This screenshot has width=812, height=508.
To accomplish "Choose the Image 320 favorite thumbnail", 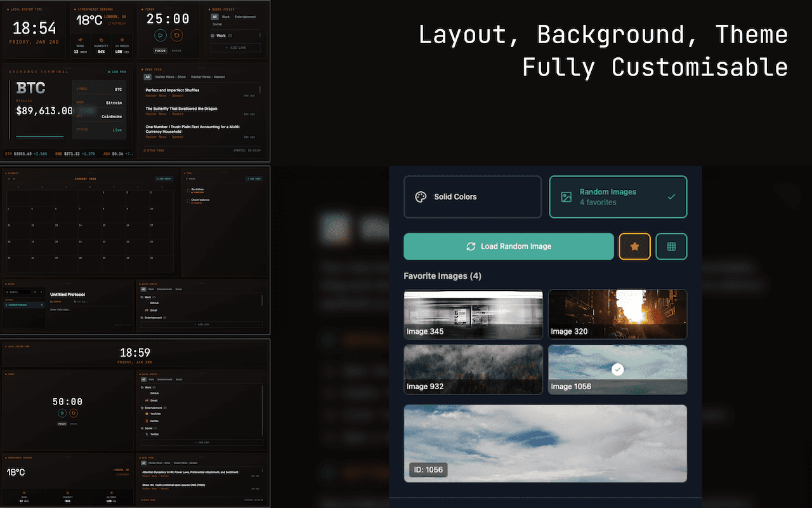I will pyautogui.click(x=617, y=314).
